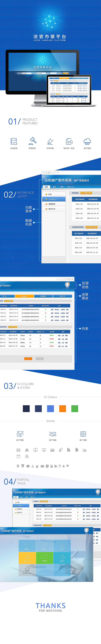Pick the slate navy second color swatch
Image resolution: width=101 pixels, height=644 pixels.
pos(38,409)
